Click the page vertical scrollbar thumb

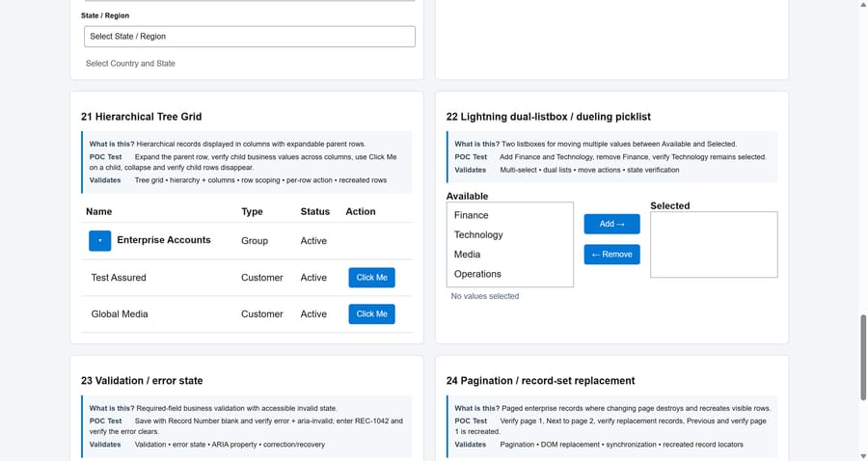coord(862,357)
